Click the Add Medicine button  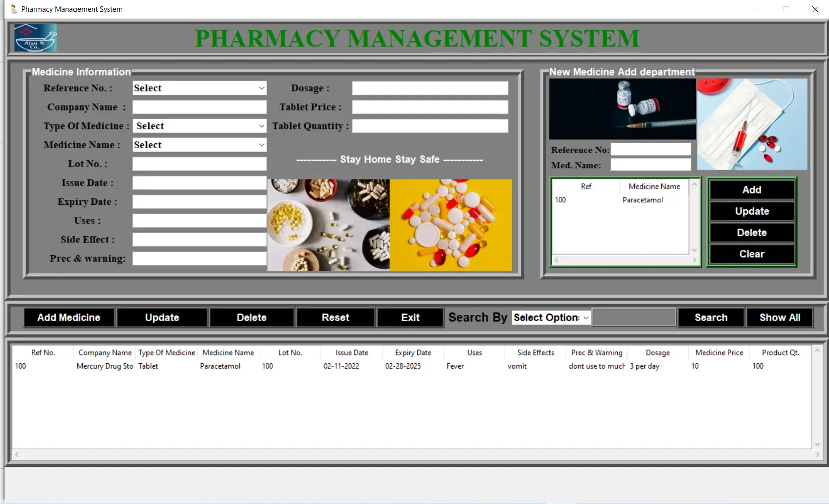pyautogui.click(x=68, y=317)
